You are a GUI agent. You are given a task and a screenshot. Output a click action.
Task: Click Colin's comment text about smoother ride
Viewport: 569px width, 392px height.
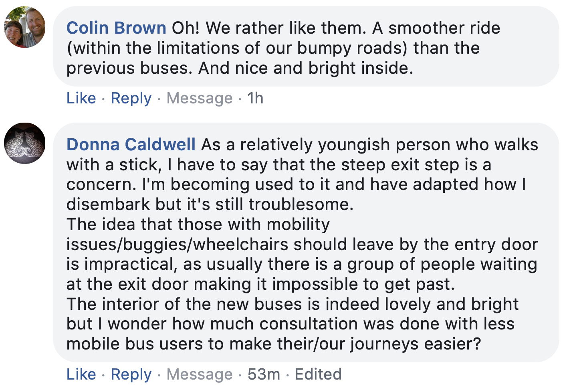pos(283,48)
